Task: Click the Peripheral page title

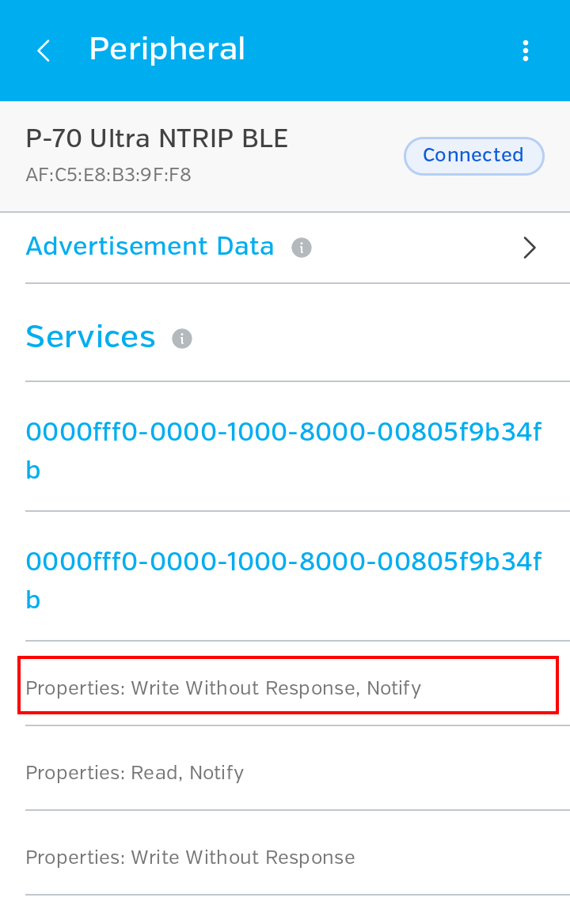Action: [x=167, y=49]
